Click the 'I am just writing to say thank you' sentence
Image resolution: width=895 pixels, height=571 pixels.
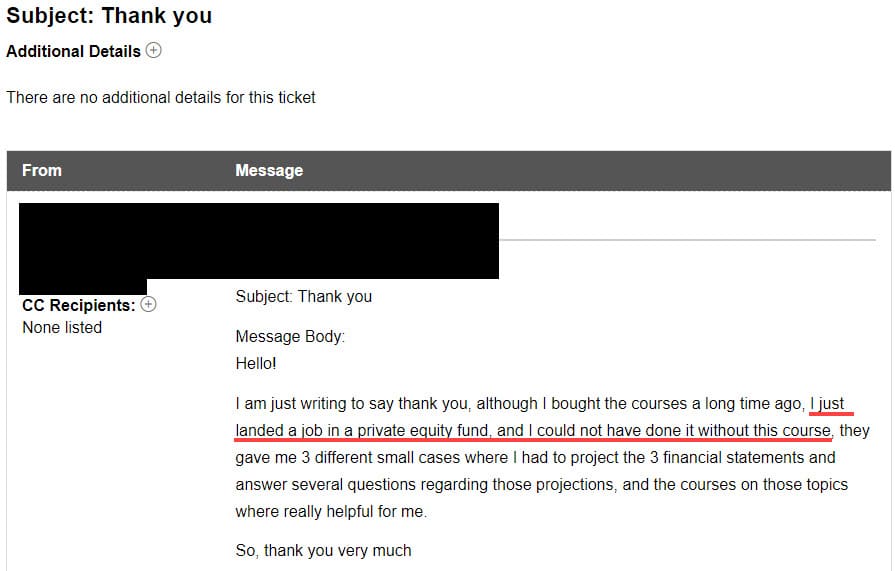click(354, 404)
